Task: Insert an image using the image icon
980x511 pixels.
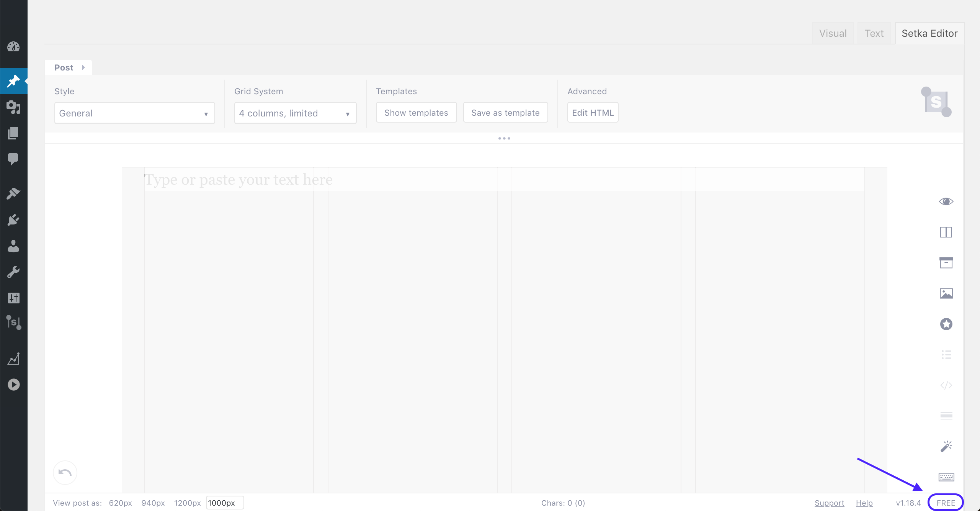Action: (x=946, y=293)
